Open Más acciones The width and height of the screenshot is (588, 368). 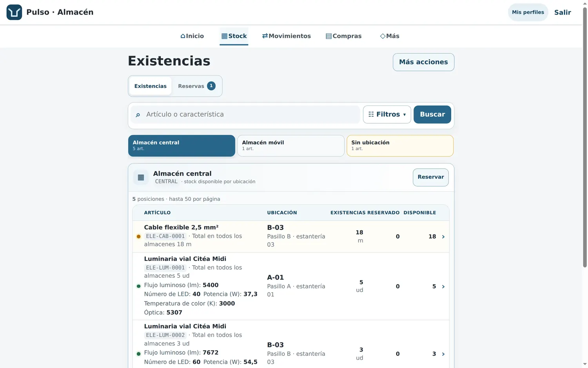click(423, 62)
